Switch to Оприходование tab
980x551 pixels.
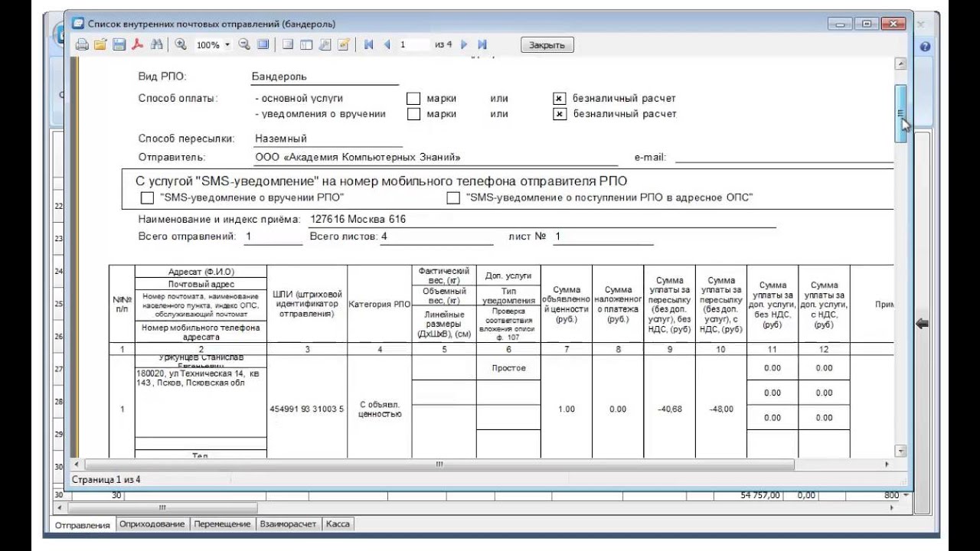point(152,524)
